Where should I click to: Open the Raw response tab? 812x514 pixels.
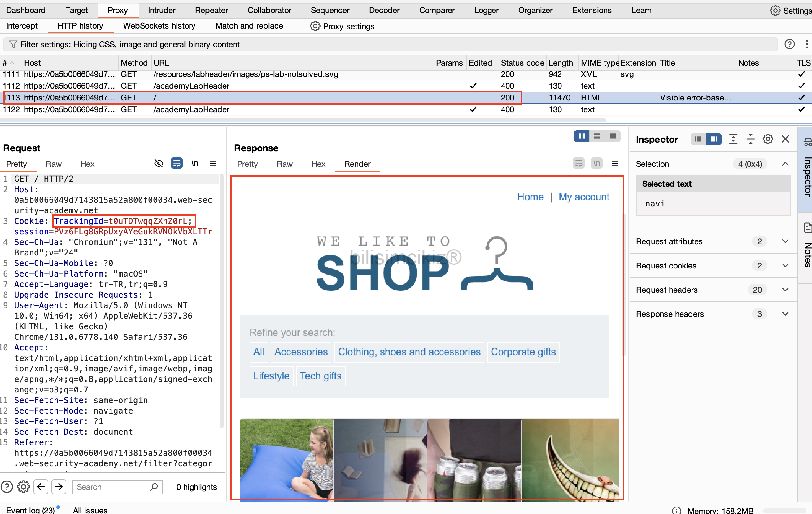pyautogui.click(x=284, y=164)
